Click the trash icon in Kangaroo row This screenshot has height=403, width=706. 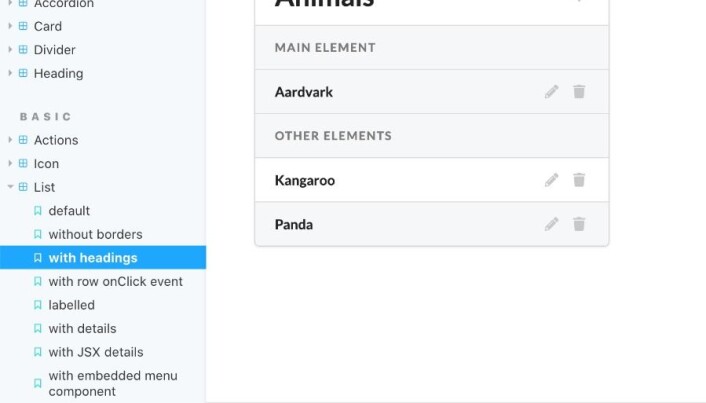click(x=579, y=180)
